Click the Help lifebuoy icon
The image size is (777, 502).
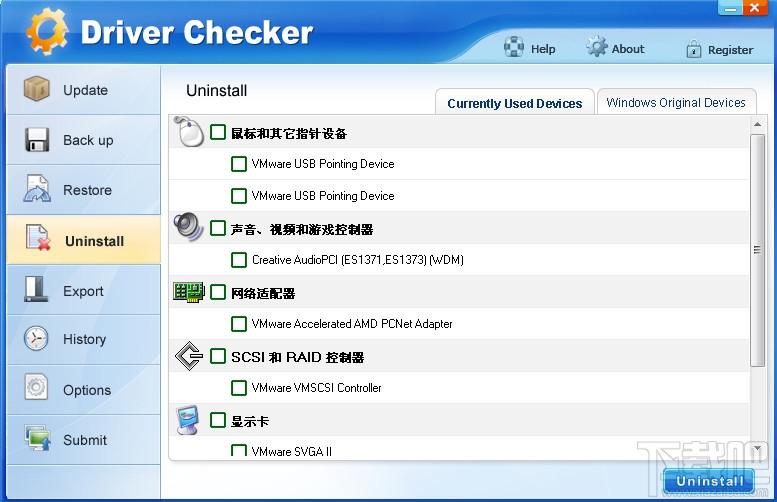514,48
